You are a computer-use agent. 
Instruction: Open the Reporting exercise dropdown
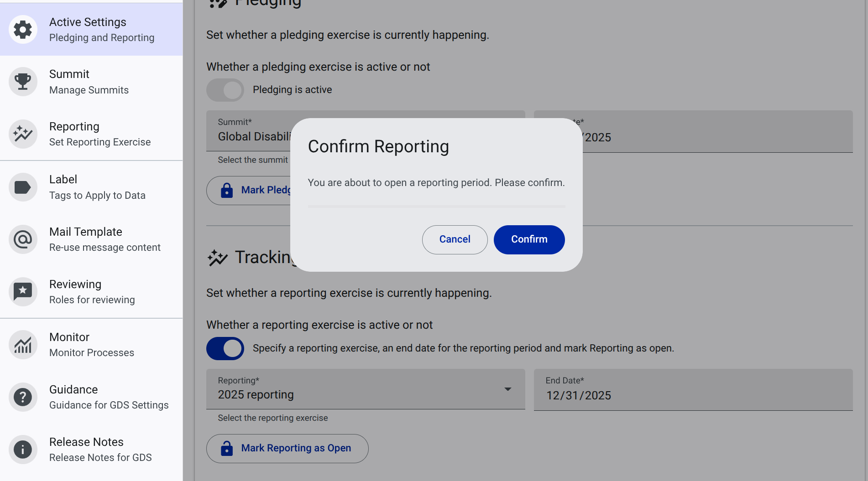point(366,389)
